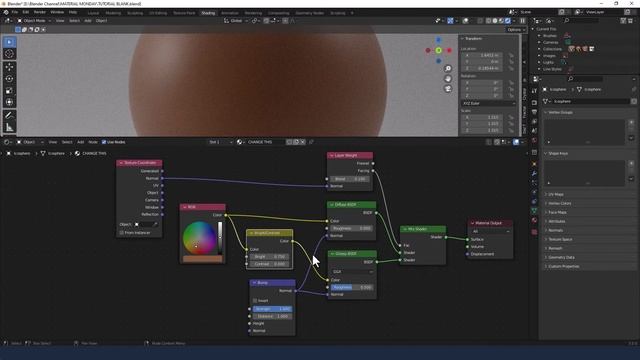Viewport: 640px width, 360px height.
Task: Click the Roughness slider on Glossy BSDF
Action: tap(352, 287)
